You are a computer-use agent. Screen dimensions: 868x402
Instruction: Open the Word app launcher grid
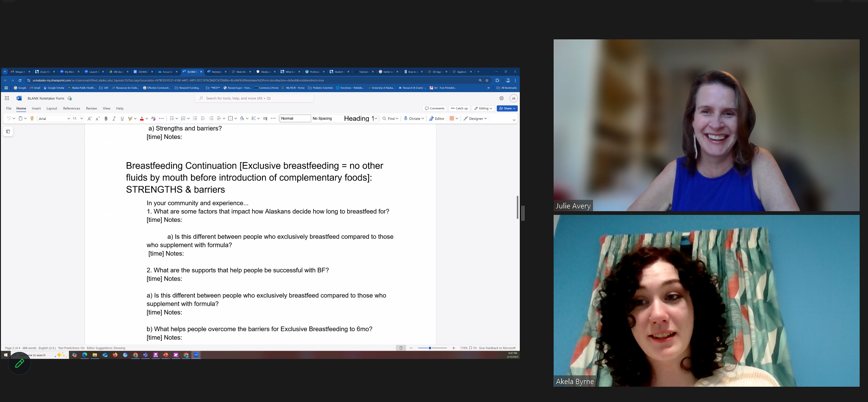pyautogui.click(x=7, y=98)
